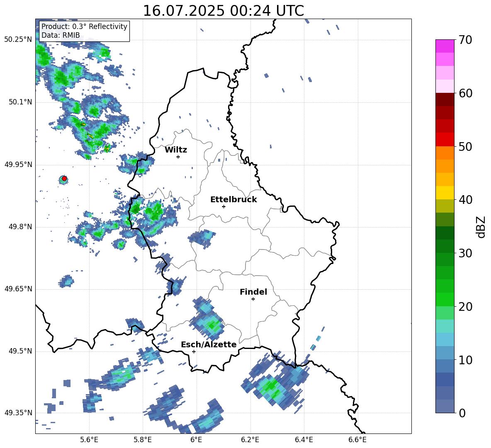Click the 49.65°N latitude label
The width and height of the screenshot is (491, 448).
(18, 289)
